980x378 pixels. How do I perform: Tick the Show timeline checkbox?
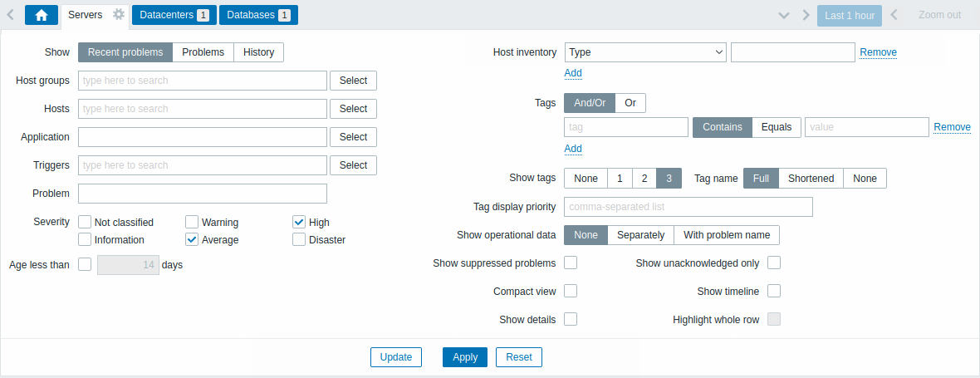[774, 291]
